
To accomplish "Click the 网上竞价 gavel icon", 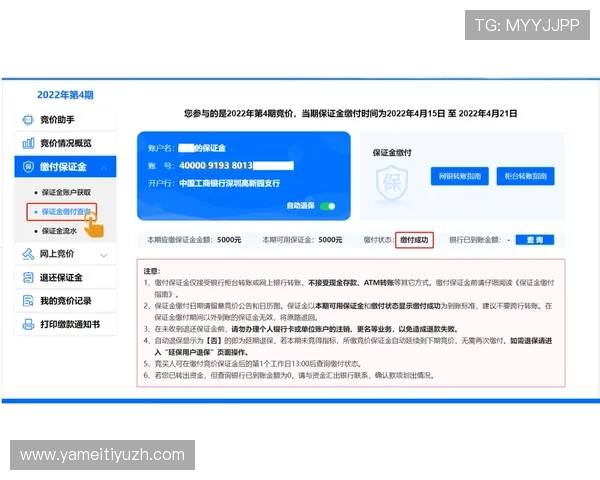I will pos(28,254).
